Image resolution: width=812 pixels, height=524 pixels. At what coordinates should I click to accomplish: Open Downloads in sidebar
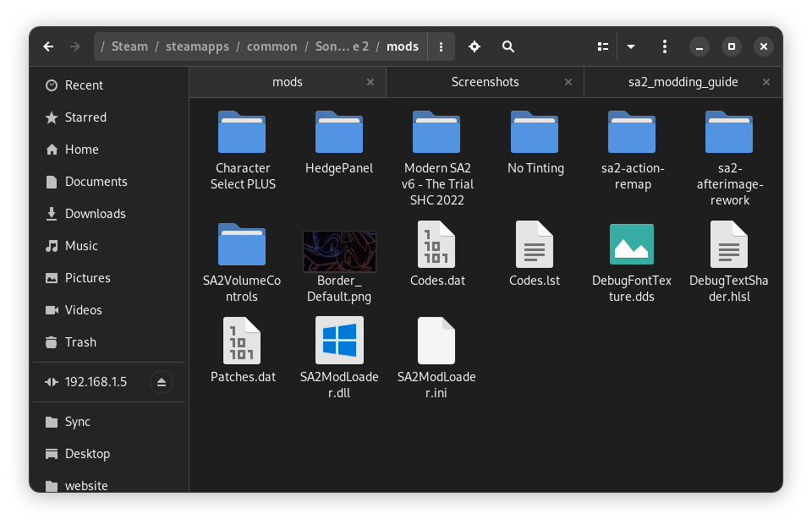coord(109,214)
